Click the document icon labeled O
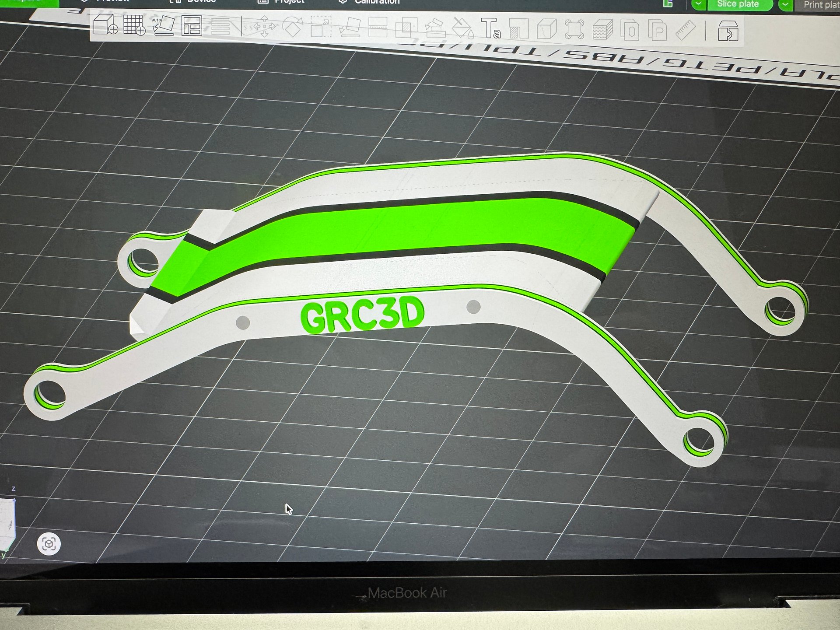Image resolution: width=840 pixels, height=630 pixels. (630, 31)
